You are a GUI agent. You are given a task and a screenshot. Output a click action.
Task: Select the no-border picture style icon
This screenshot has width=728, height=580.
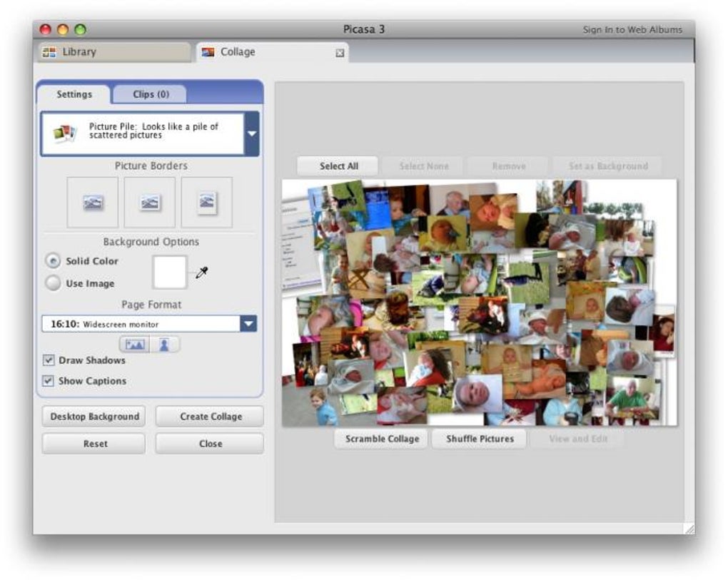coord(92,203)
